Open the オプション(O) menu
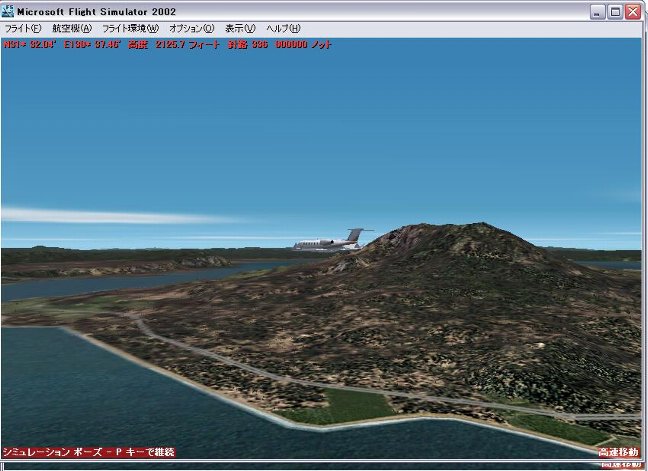The height and width of the screenshot is (471, 648). coord(191,28)
